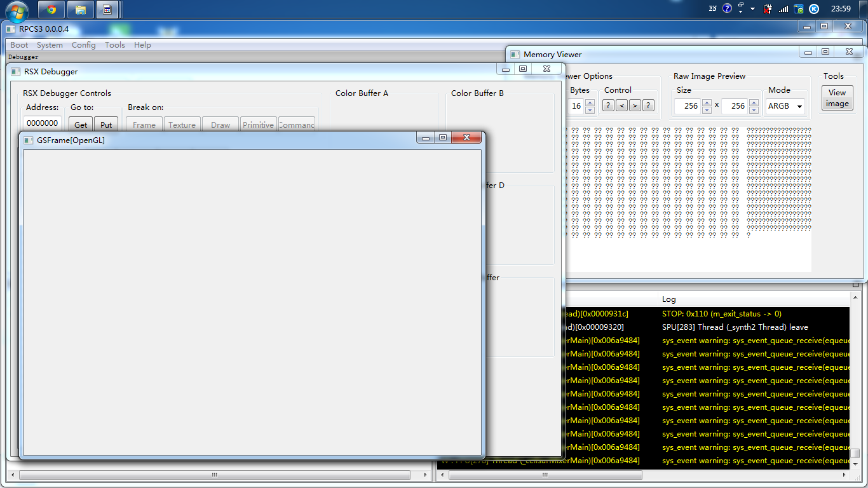This screenshot has width=868, height=488.
Task: Click the RPCS3 taskbar application icon
Action: coord(107,10)
